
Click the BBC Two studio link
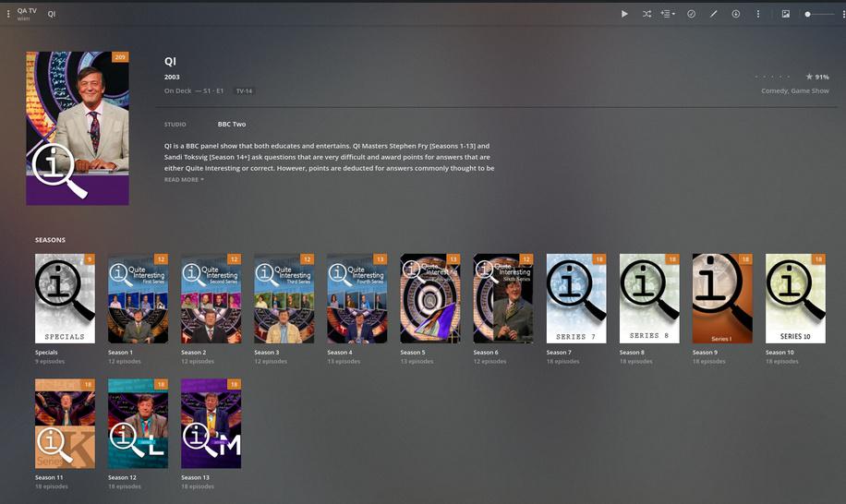(232, 124)
